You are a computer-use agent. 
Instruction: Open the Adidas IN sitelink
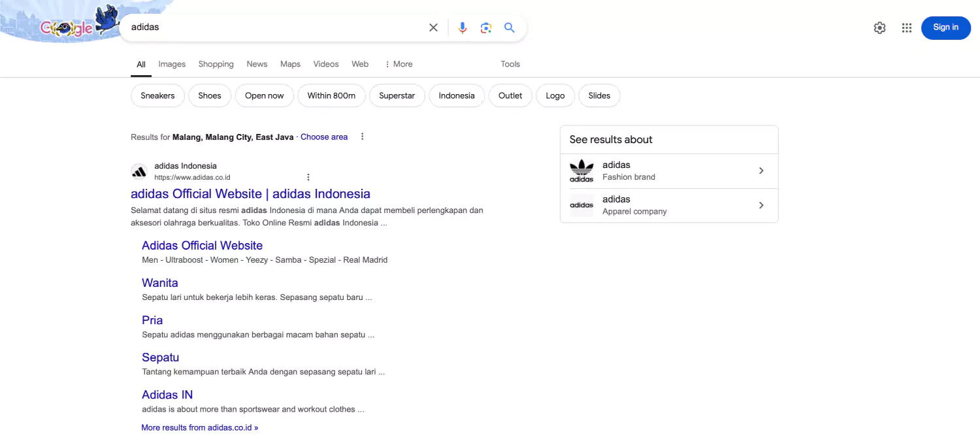[167, 395]
